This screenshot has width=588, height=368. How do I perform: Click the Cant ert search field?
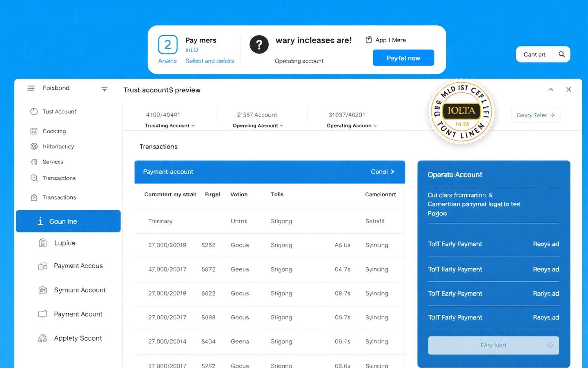pos(534,54)
